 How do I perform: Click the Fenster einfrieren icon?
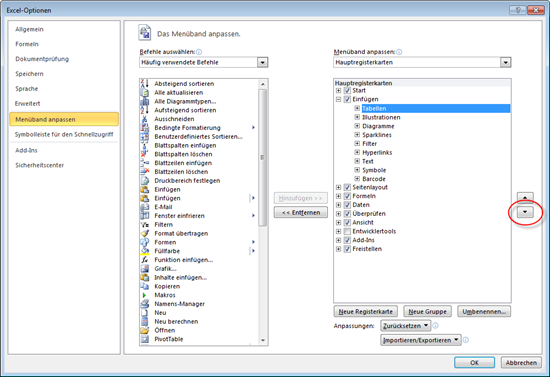click(x=145, y=216)
